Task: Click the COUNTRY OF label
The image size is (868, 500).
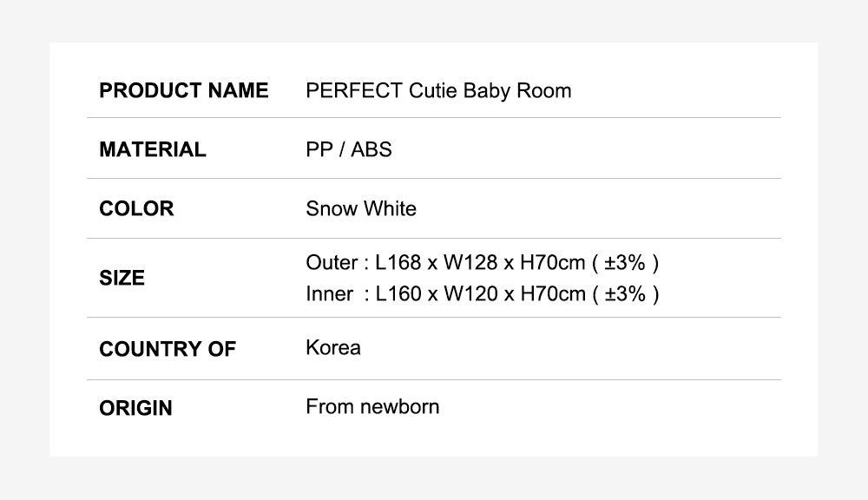Action: tap(168, 349)
